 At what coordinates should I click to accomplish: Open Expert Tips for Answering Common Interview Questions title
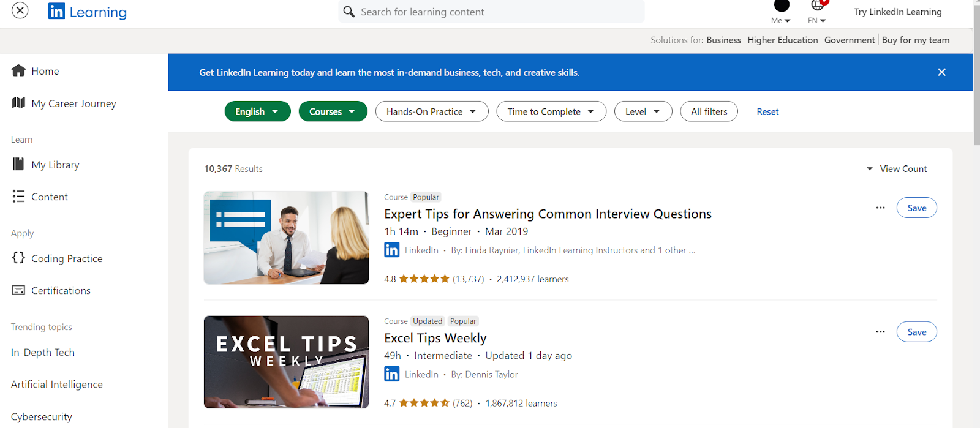pos(548,214)
